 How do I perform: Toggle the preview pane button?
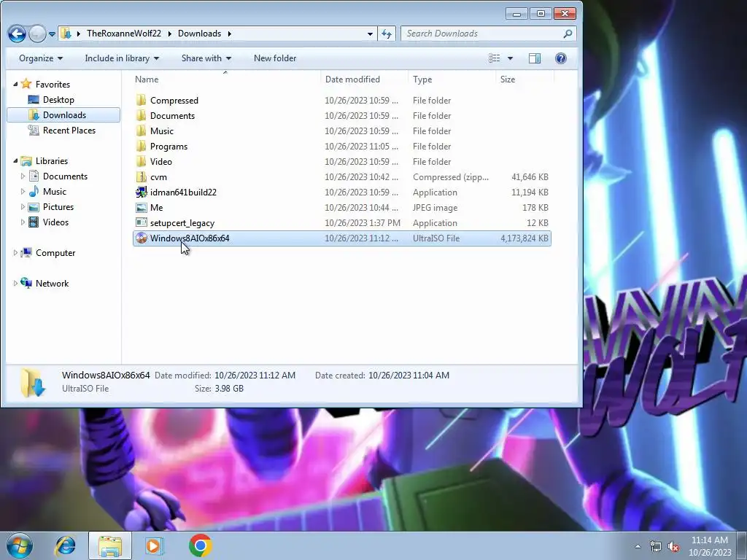click(x=535, y=58)
